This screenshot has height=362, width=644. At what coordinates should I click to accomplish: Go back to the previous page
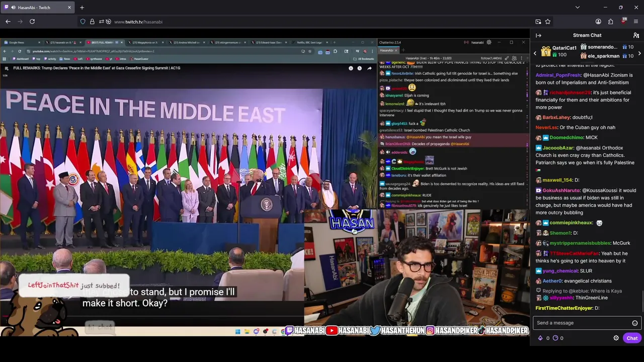(x=8, y=22)
